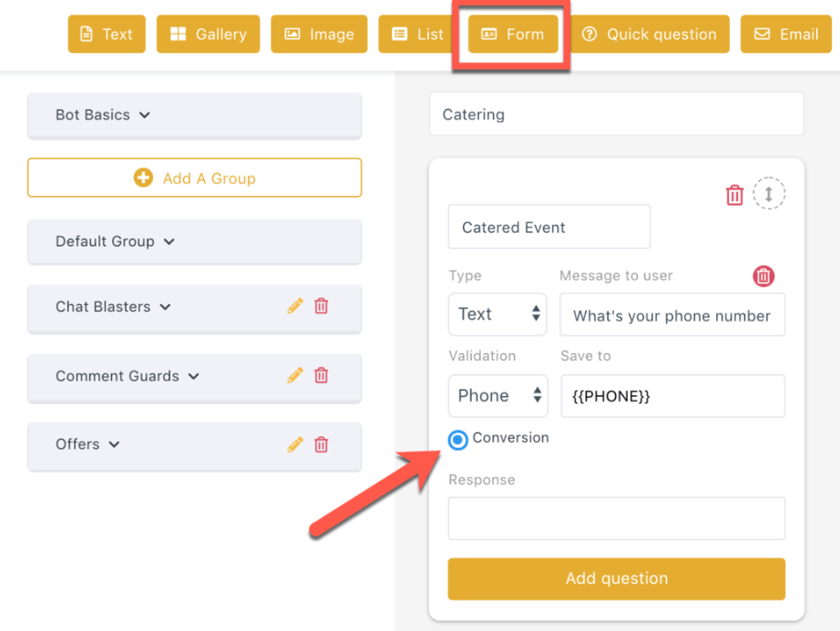Image resolution: width=840 pixels, height=631 pixels.
Task: Click the Response input field
Action: point(617,519)
